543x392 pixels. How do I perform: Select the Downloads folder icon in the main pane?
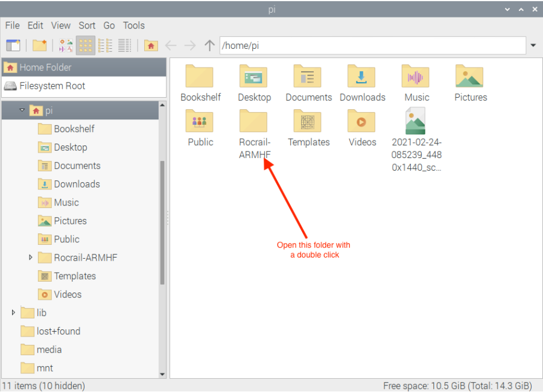[362, 77]
